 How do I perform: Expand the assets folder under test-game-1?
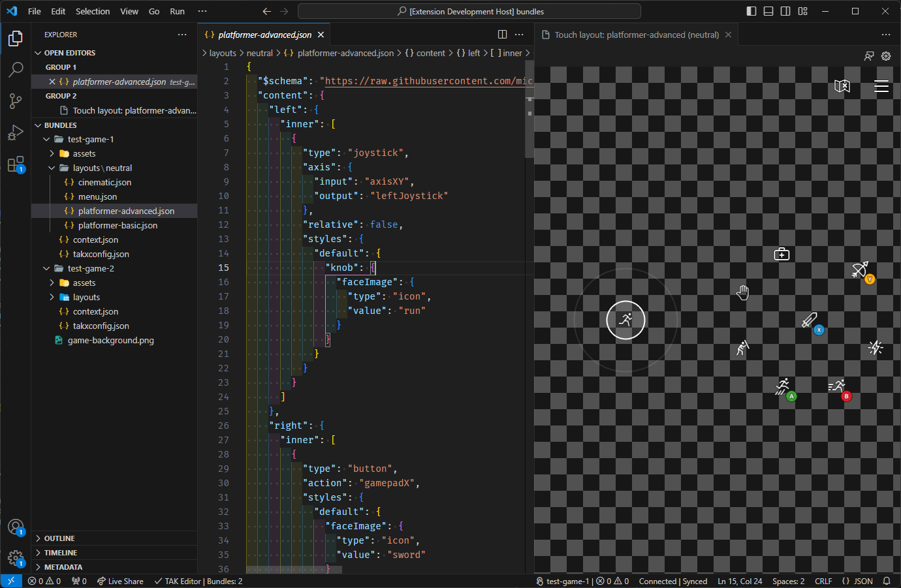coord(114,153)
